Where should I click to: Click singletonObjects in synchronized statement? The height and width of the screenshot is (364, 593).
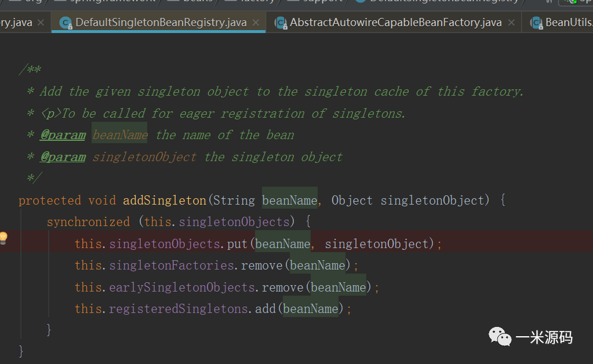point(234,222)
